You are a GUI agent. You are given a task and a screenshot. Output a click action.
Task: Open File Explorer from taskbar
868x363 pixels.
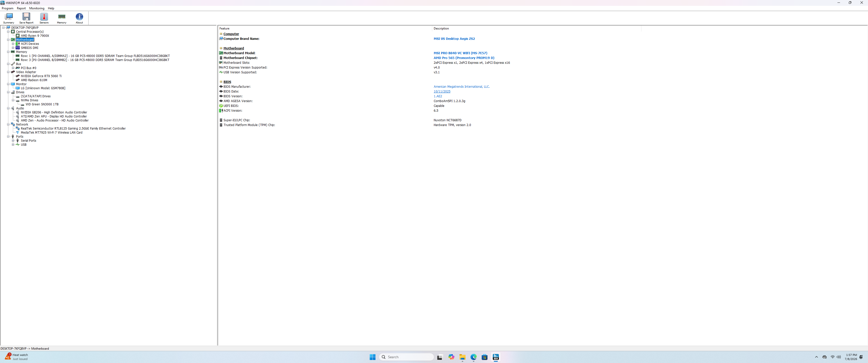point(462,357)
